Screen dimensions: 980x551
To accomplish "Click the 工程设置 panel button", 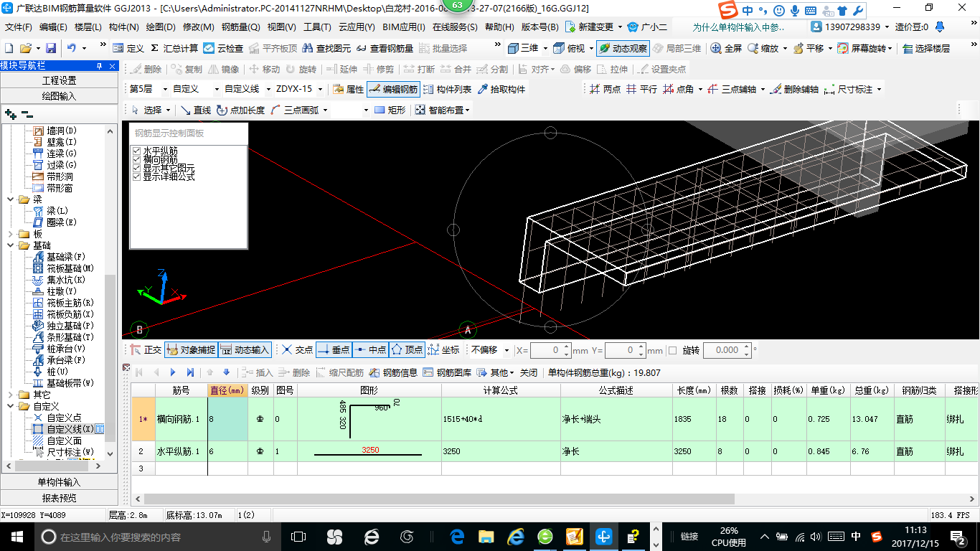I will click(x=59, y=80).
